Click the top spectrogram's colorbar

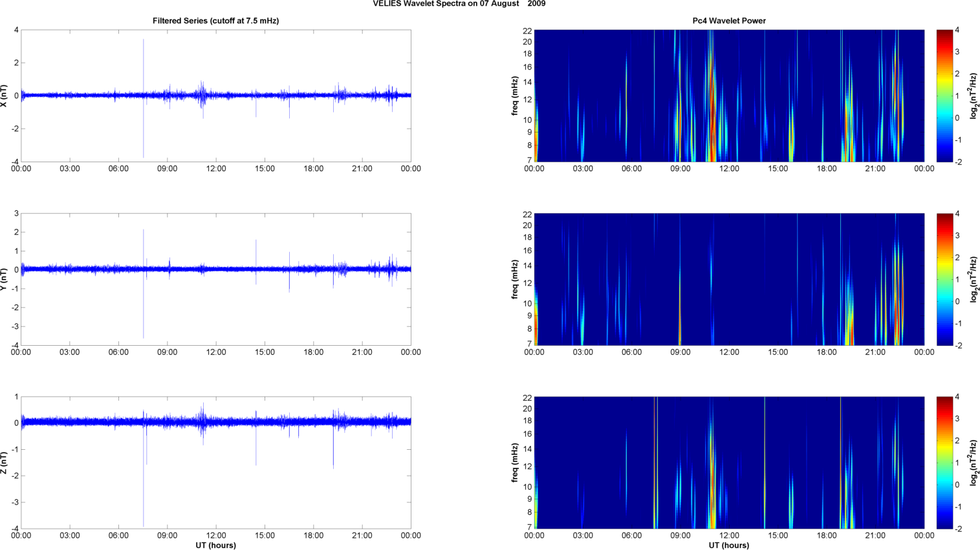coord(944,96)
